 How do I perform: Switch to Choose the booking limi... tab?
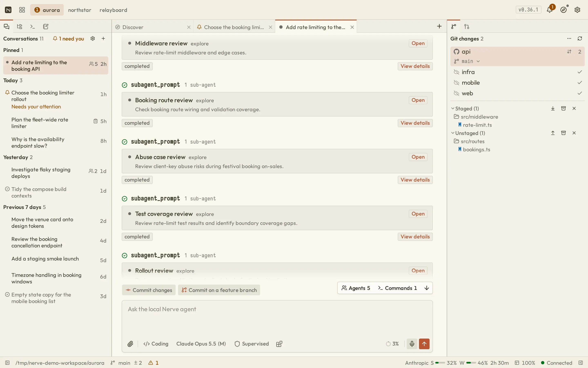(x=234, y=27)
